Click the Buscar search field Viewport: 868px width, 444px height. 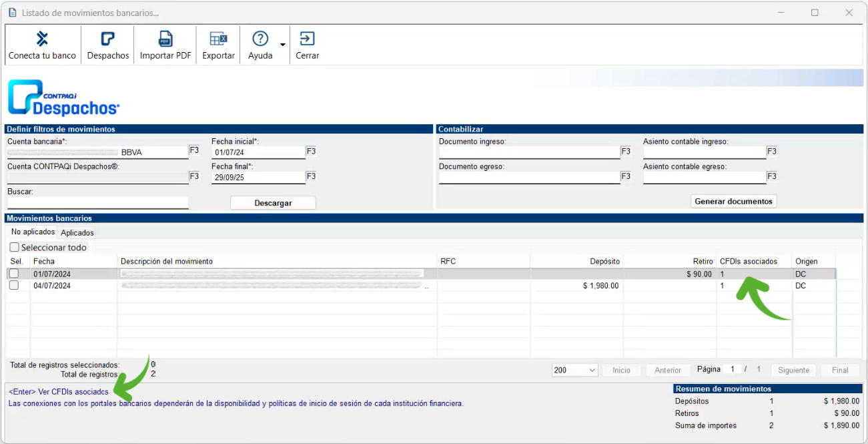(97, 202)
